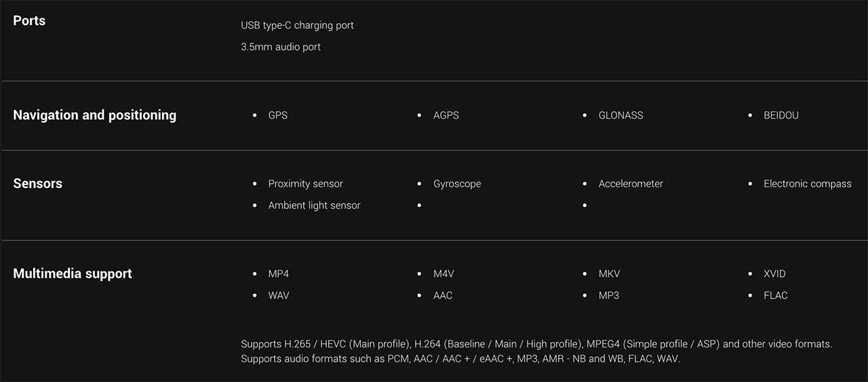This screenshot has height=382, width=868.
Task: Click the BEIDOU entry
Action: click(x=781, y=115)
